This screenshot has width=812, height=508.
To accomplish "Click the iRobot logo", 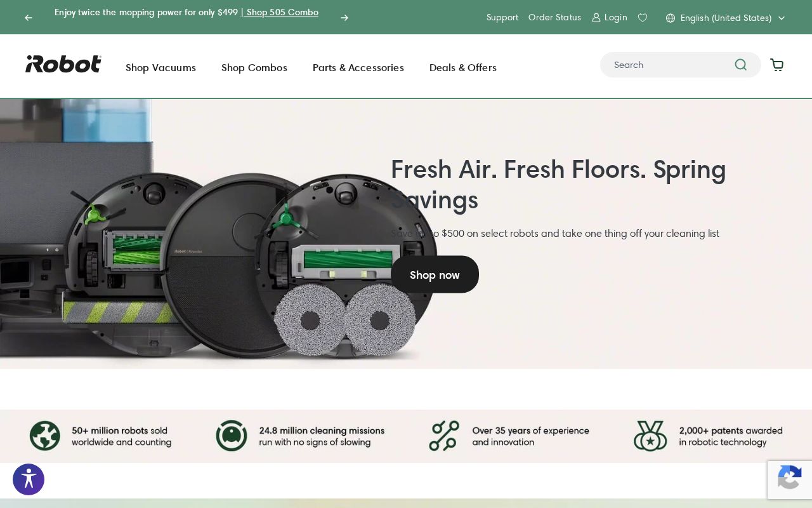I will (x=63, y=64).
